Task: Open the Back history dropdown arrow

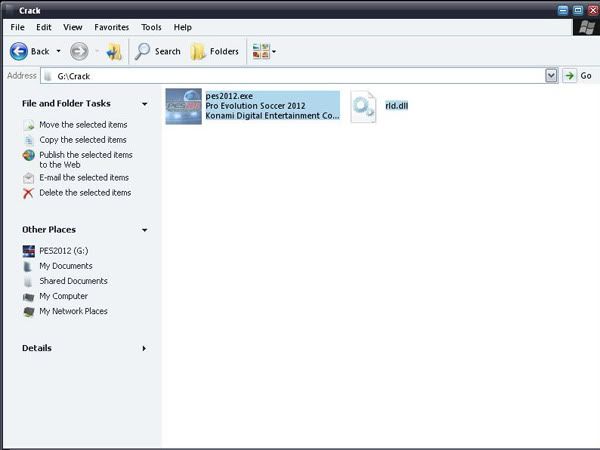Action: pos(59,51)
